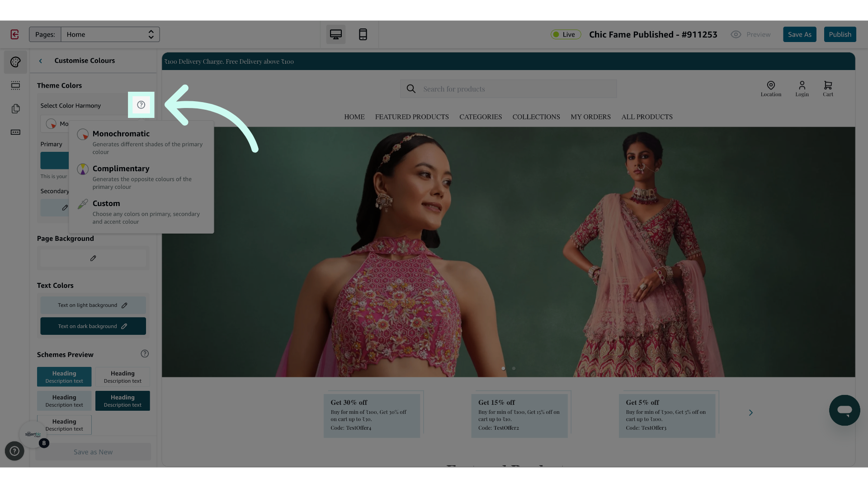Click the Schemes Preview help icon
Screen dimensions: 868x488
coord(145,354)
